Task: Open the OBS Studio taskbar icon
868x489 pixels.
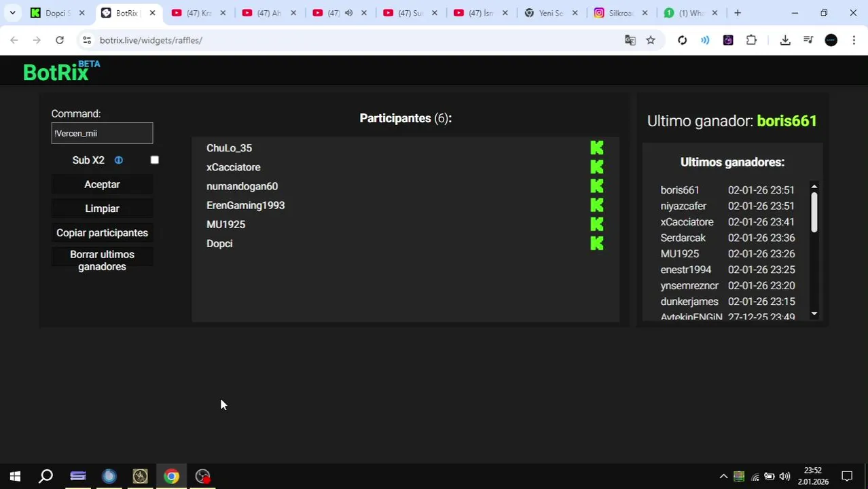Action: point(202,476)
